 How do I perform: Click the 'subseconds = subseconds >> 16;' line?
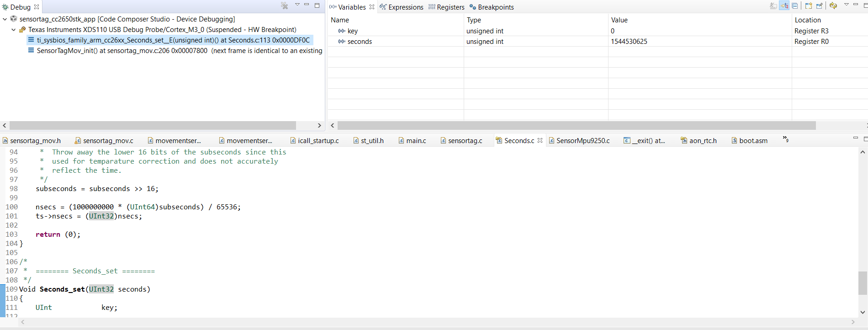(97, 188)
